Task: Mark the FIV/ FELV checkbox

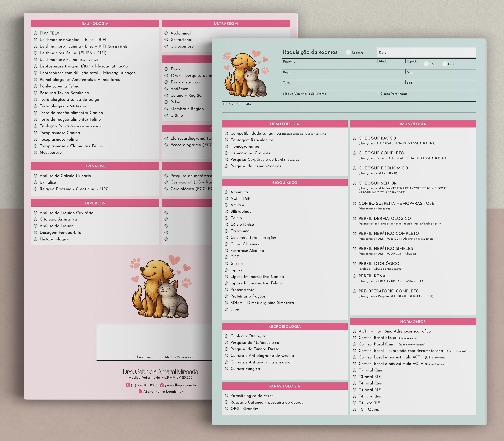Action: tap(35, 33)
